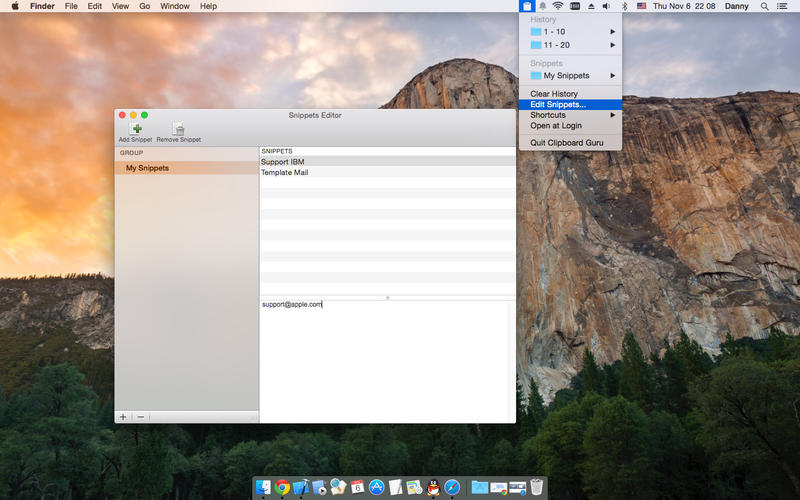Open Calendar from the dock
The image size is (800, 500).
pyautogui.click(x=357, y=487)
